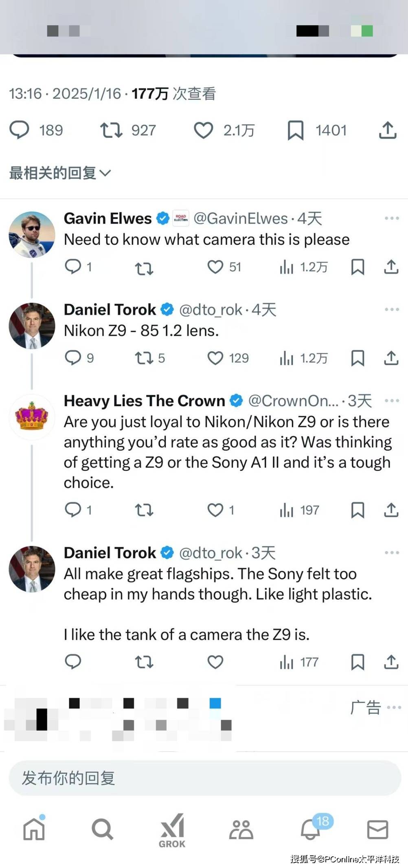Repost Daniel Torok's Nikon Z9 lens reply
The height and width of the screenshot is (868, 408).
pyautogui.click(x=144, y=358)
